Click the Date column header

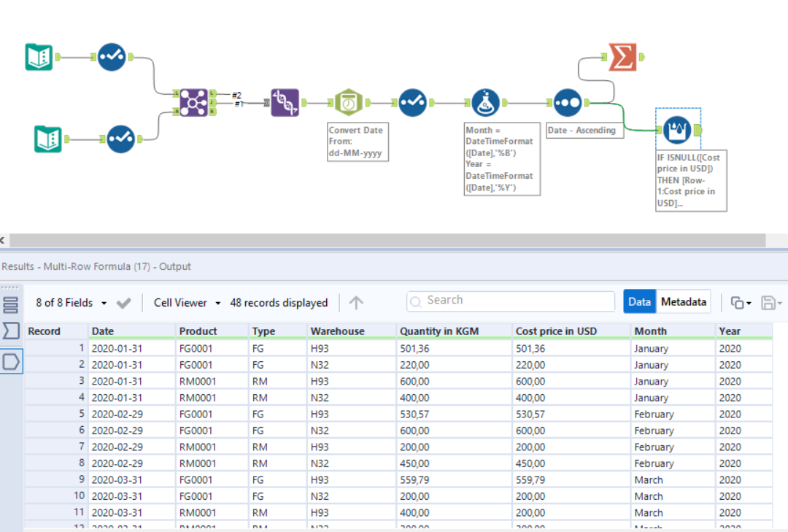coord(131,331)
